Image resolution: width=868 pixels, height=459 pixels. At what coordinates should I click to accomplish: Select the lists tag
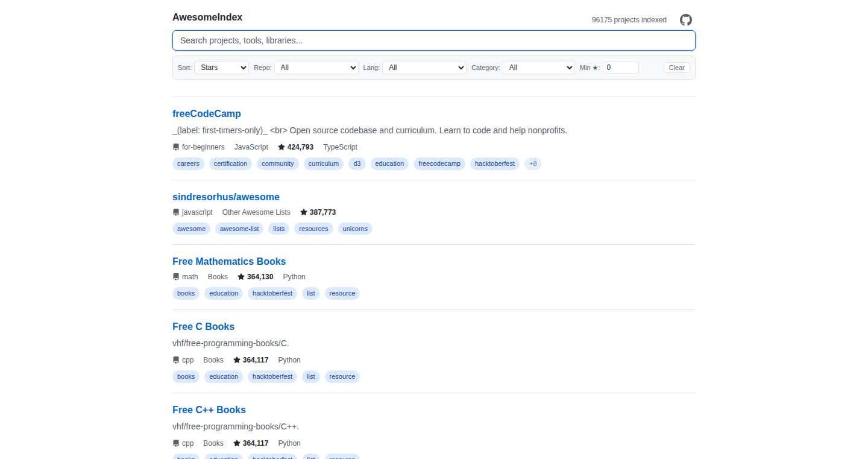pos(279,229)
